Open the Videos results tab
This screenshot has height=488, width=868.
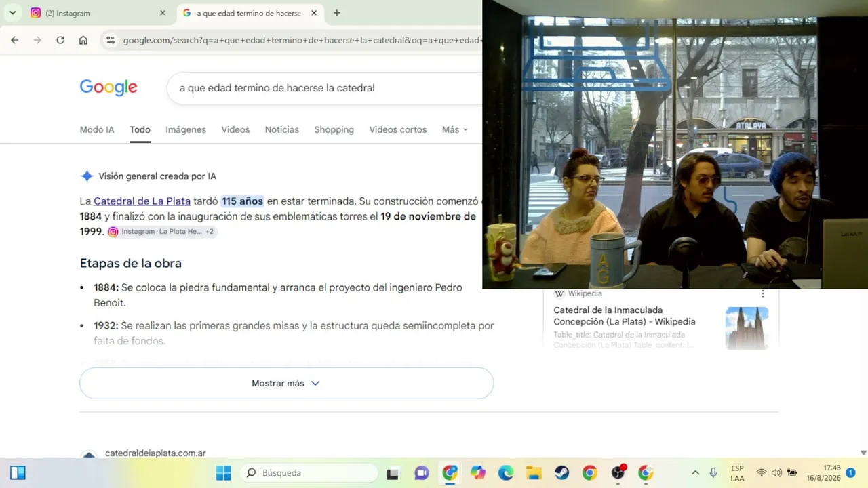point(235,129)
